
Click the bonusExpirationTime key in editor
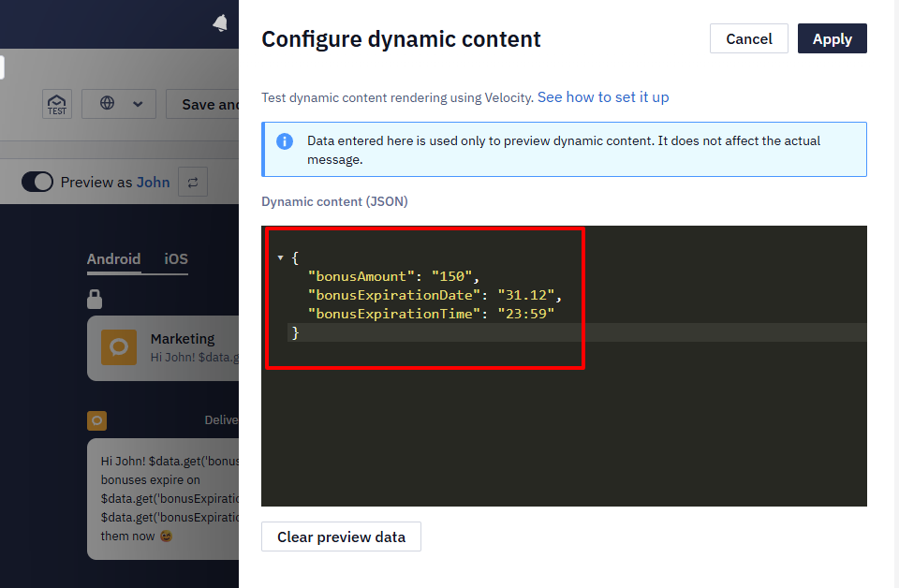394,314
